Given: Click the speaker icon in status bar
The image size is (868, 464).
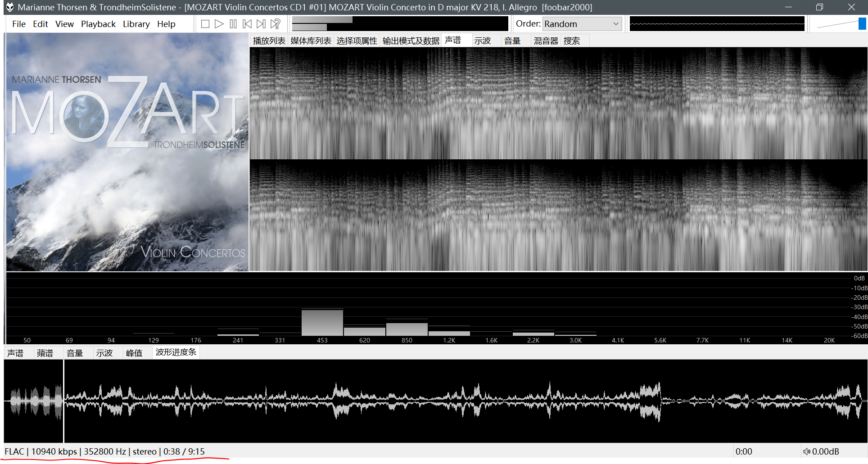Looking at the screenshot, I should point(806,451).
